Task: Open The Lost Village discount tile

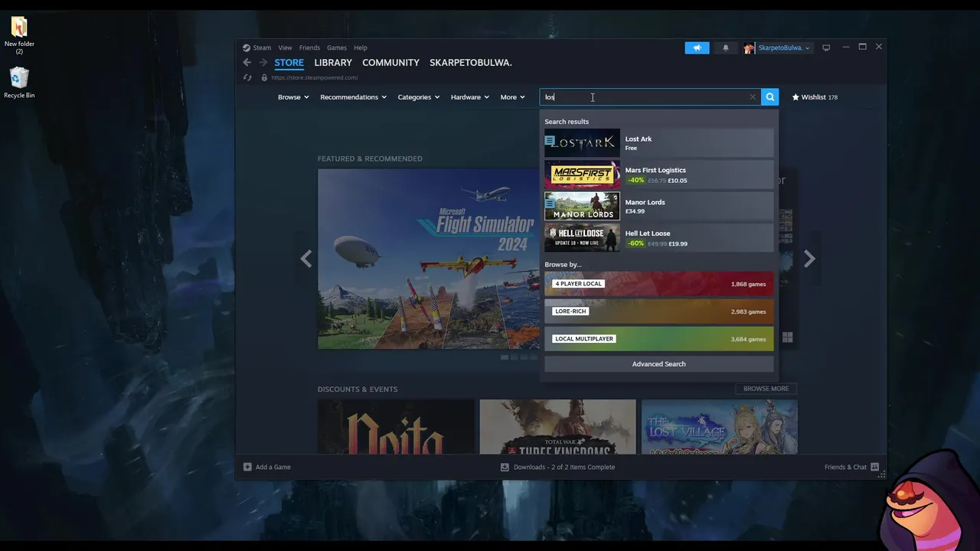Action: click(x=720, y=427)
